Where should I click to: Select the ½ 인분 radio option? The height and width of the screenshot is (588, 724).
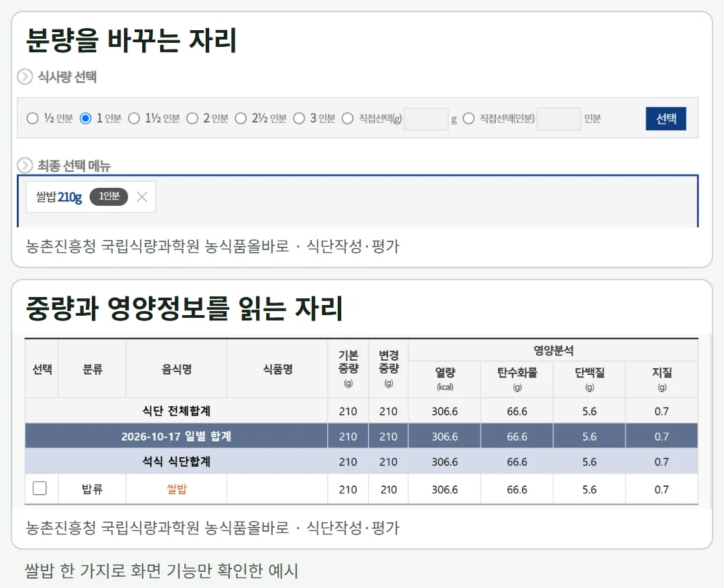coord(32,118)
